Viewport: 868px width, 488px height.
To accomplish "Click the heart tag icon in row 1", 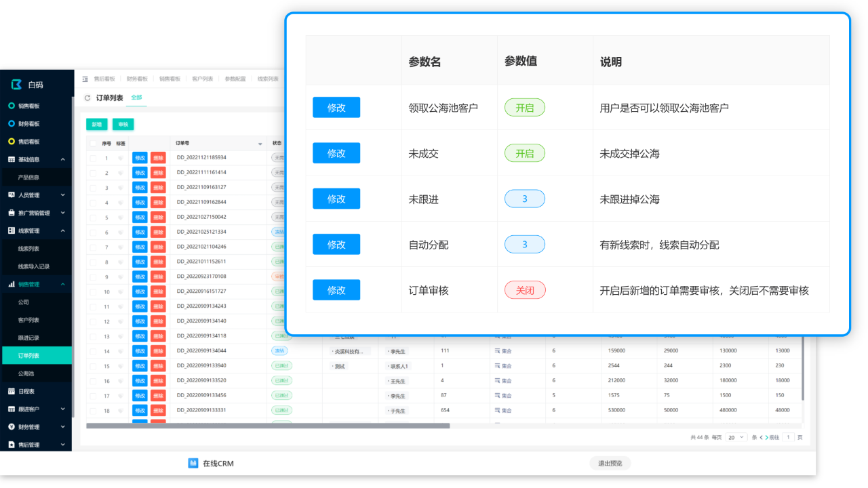I will click(x=121, y=158).
